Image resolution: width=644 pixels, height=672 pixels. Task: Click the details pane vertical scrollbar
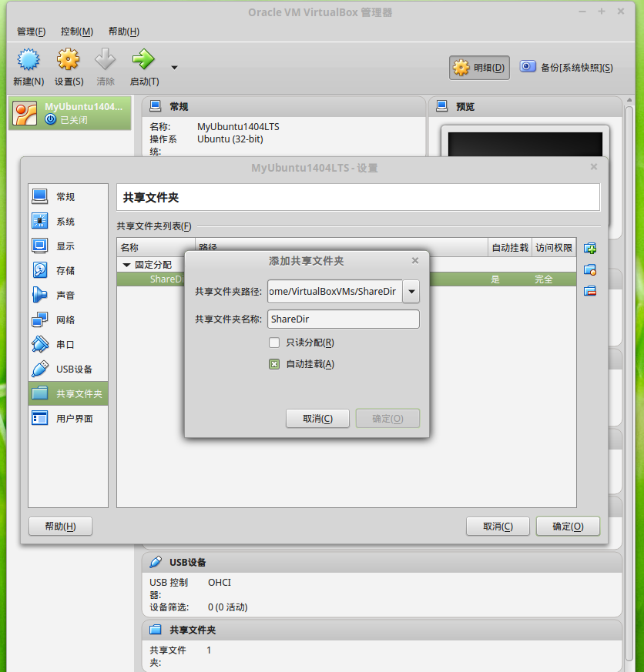click(x=629, y=382)
